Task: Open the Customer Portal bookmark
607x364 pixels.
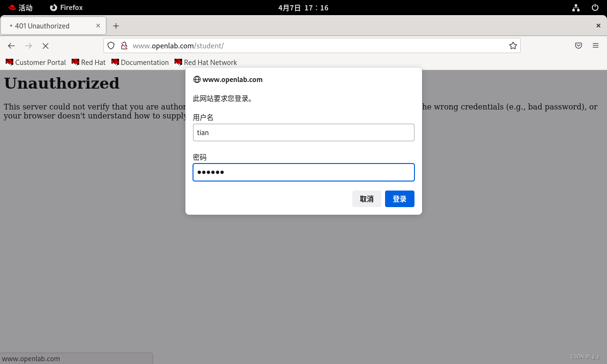Action: pos(36,62)
